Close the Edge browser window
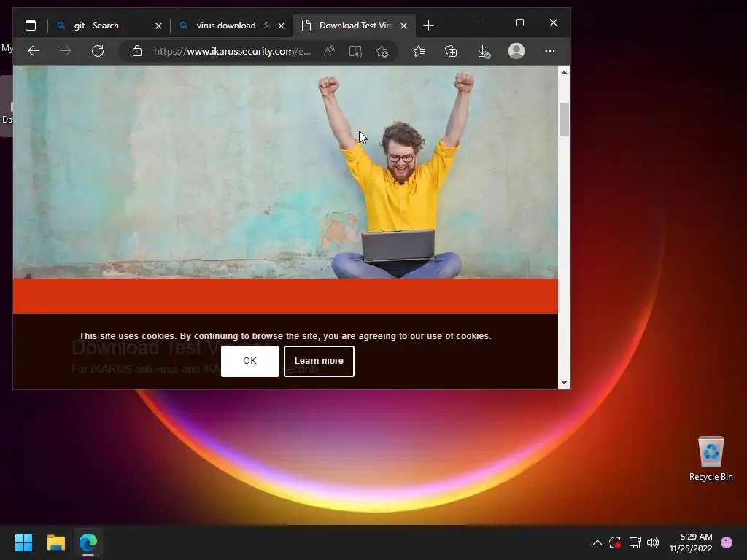Screen dimensions: 747x560 tap(553, 23)
